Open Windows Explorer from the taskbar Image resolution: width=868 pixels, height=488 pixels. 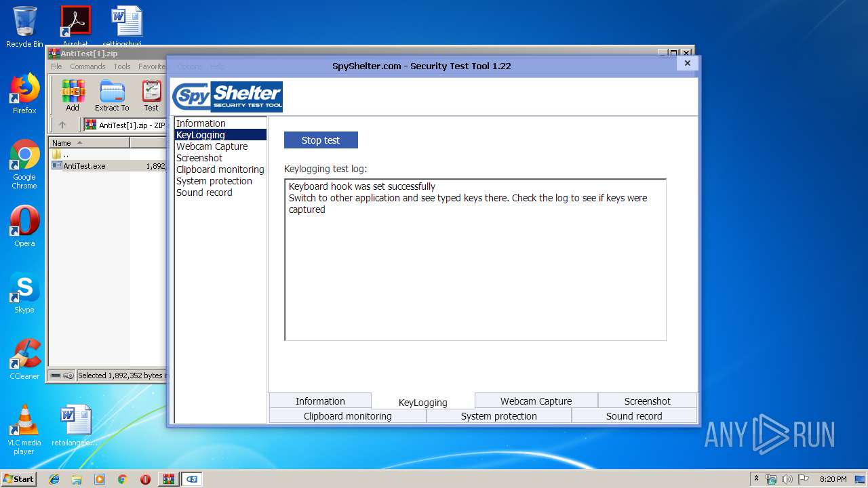coord(77,479)
